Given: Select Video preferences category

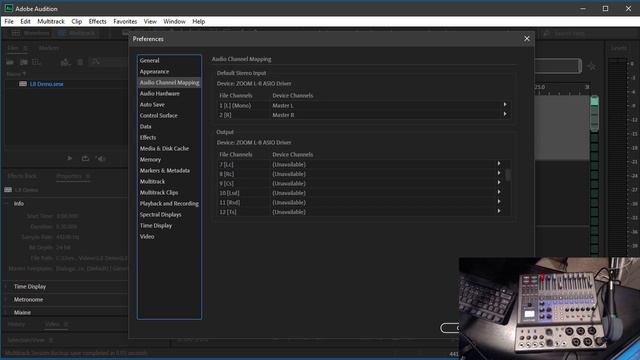Looking at the screenshot, I should click(147, 237).
